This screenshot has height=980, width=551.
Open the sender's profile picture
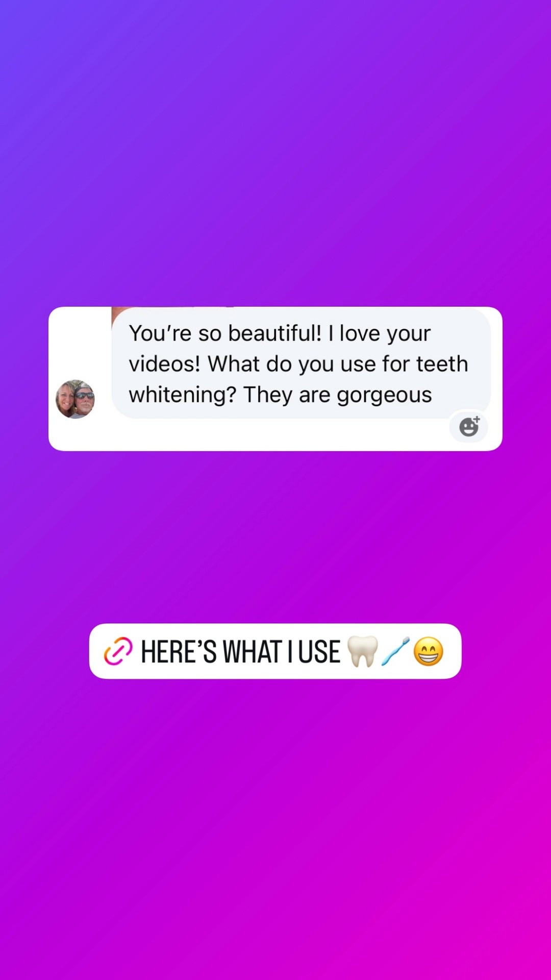point(75,399)
